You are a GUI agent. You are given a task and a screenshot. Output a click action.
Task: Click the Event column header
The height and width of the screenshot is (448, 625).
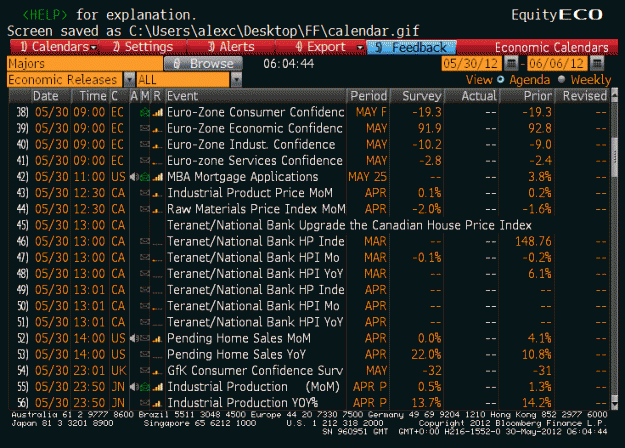point(256,96)
